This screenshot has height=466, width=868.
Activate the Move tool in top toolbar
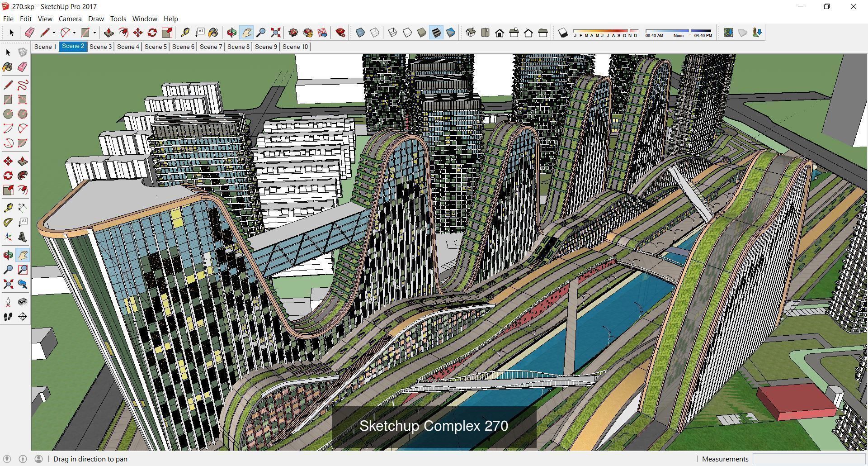138,33
